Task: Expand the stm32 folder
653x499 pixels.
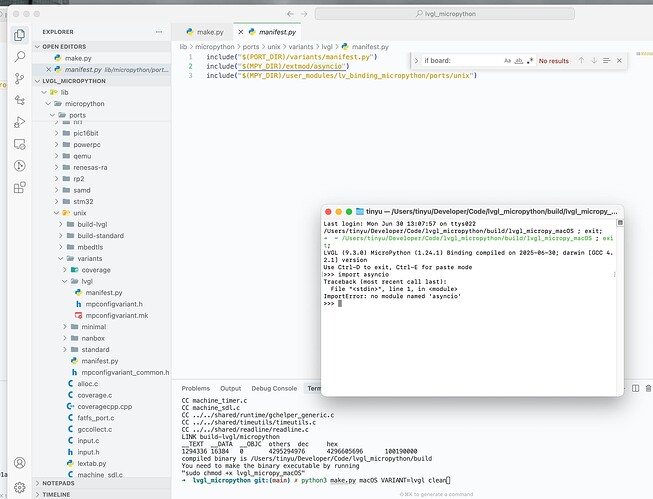Action: (102, 201)
